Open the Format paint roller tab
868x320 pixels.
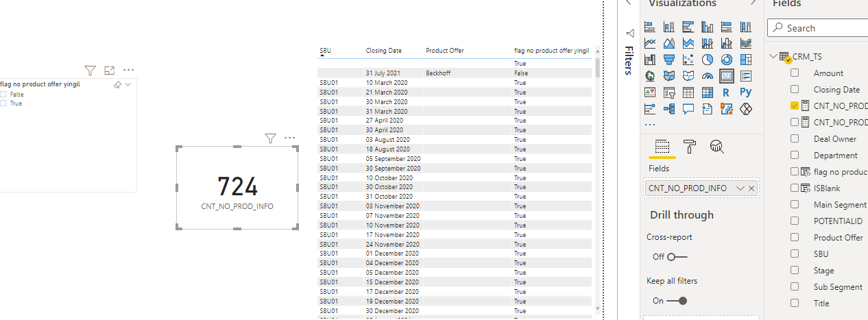click(x=690, y=146)
